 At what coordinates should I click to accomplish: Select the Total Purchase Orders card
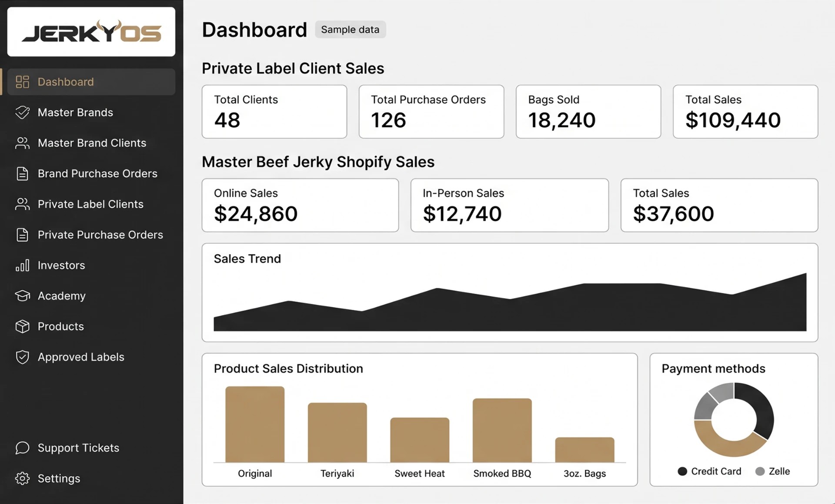(431, 112)
